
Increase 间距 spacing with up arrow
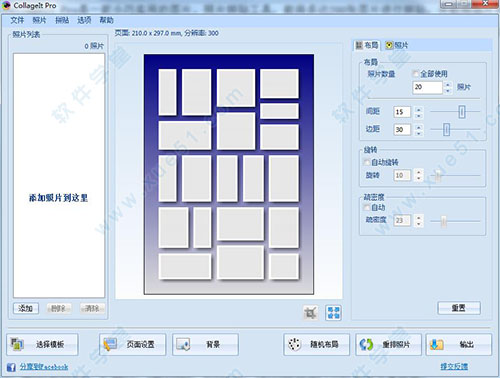tap(419, 109)
